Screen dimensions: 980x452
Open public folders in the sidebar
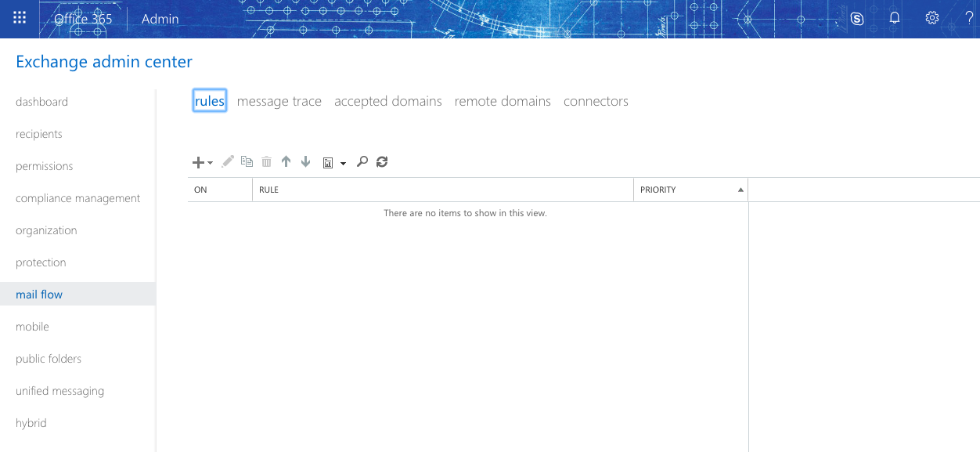coord(49,359)
